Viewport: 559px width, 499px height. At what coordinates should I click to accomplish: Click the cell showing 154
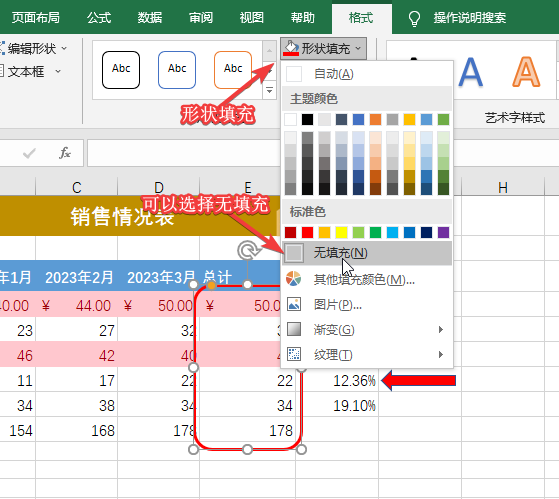point(17,430)
